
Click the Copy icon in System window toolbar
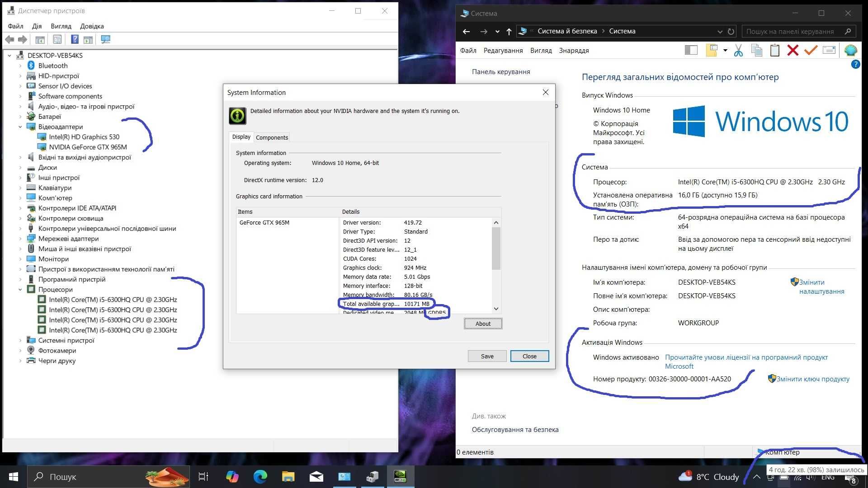tap(756, 50)
